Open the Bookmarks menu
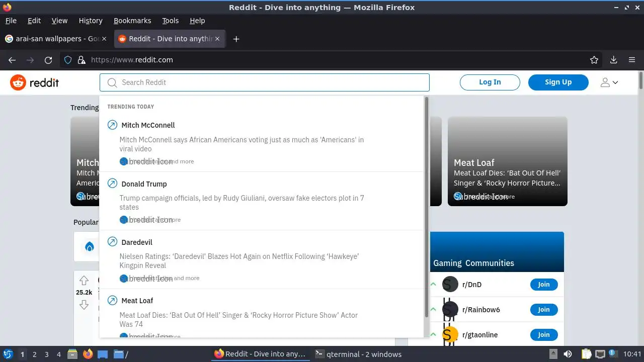The image size is (644, 362). click(x=132, y=21)
